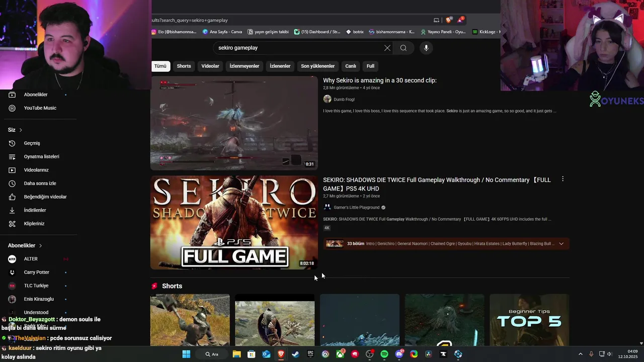Open the botrix bookmark
This screenshot has width=644, height=362.
coord(355,32)
